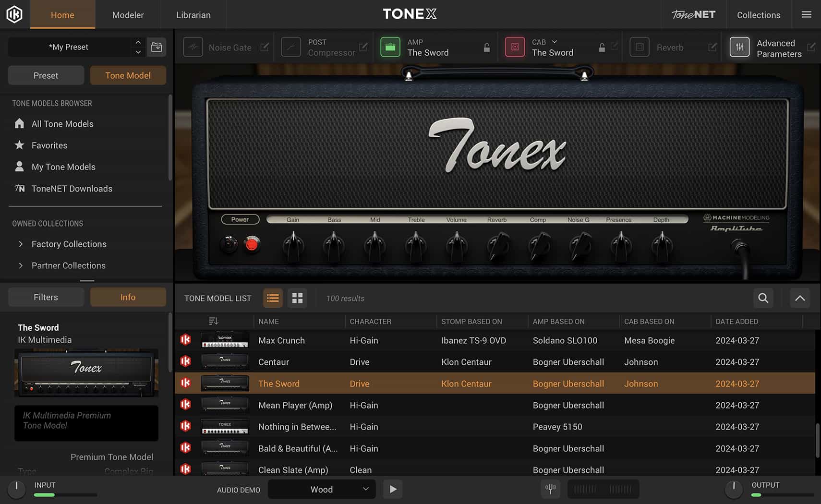Screen dimensions: 821x504
Task: Toggle the CAB The Sword module
Action: tap(515, 47)
